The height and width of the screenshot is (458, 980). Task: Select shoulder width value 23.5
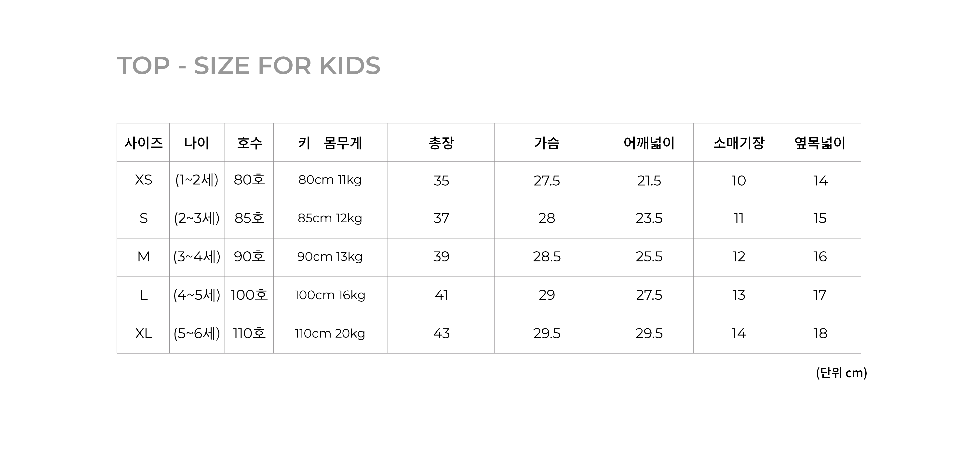pyautogui.click(x=649, y=218)
